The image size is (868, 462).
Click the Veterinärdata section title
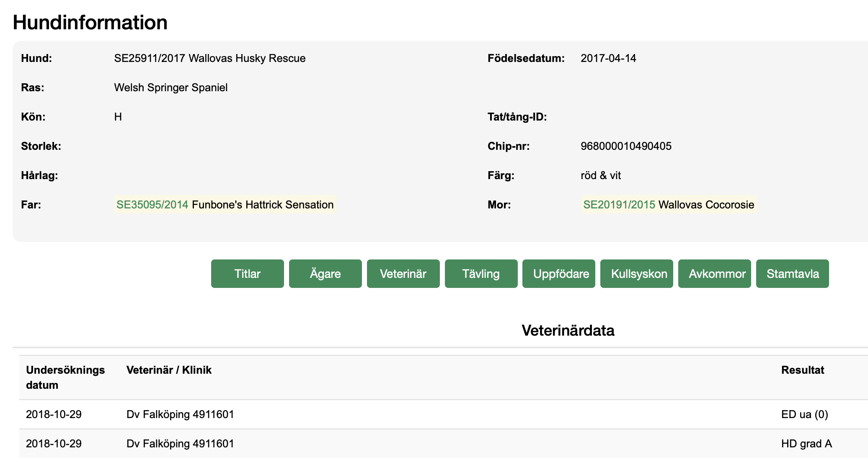pos(568,331)
